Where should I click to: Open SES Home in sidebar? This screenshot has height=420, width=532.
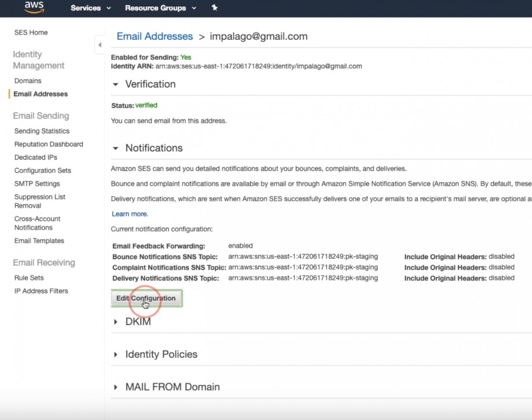pyautogui.click(x=31, y=33)
